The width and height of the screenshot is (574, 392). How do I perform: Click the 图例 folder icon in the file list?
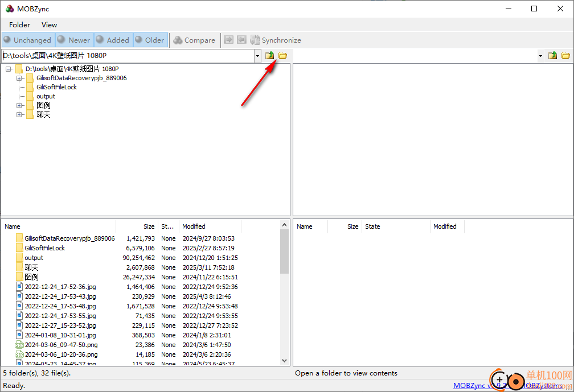19,277
